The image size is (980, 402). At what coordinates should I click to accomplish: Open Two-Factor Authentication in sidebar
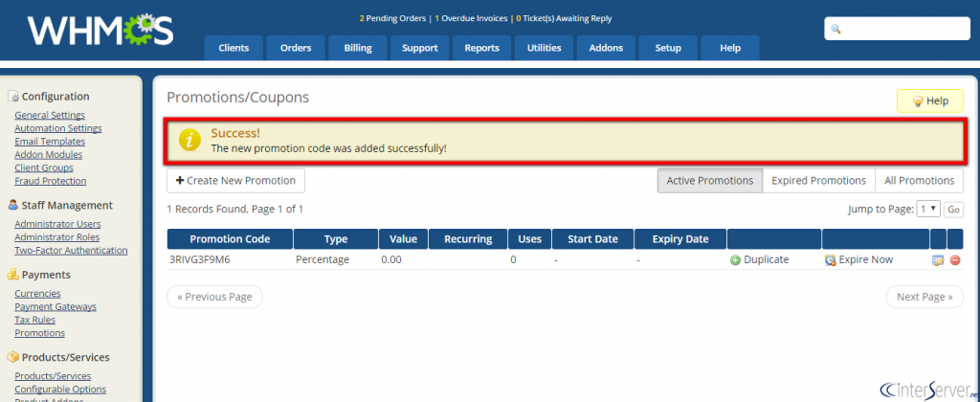tap(71, 250)
